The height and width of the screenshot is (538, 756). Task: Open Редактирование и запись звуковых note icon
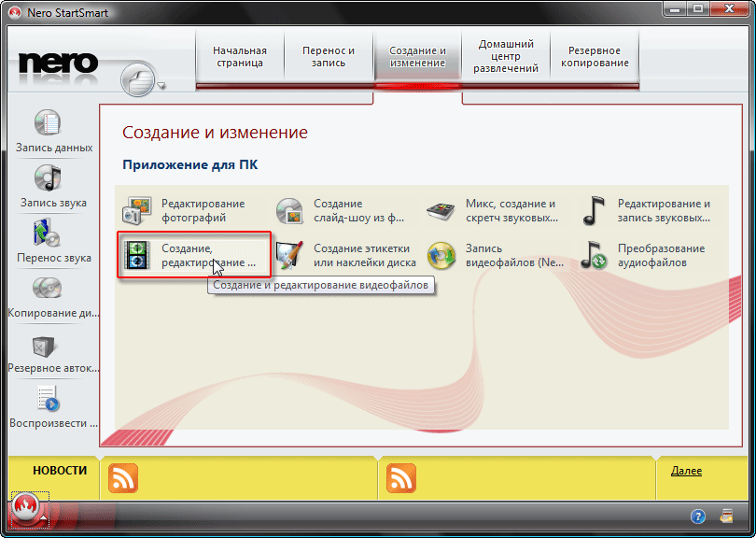594,210
